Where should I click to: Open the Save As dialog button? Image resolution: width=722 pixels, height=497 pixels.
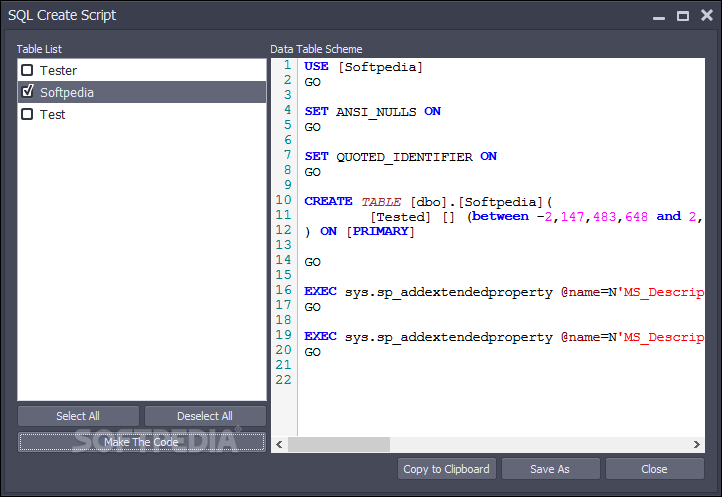click(550, 469)
